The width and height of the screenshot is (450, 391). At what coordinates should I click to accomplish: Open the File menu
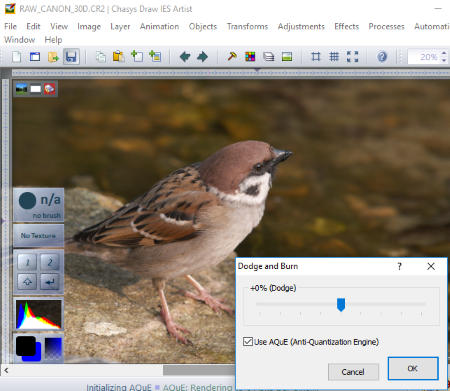[x=10, y=26]
